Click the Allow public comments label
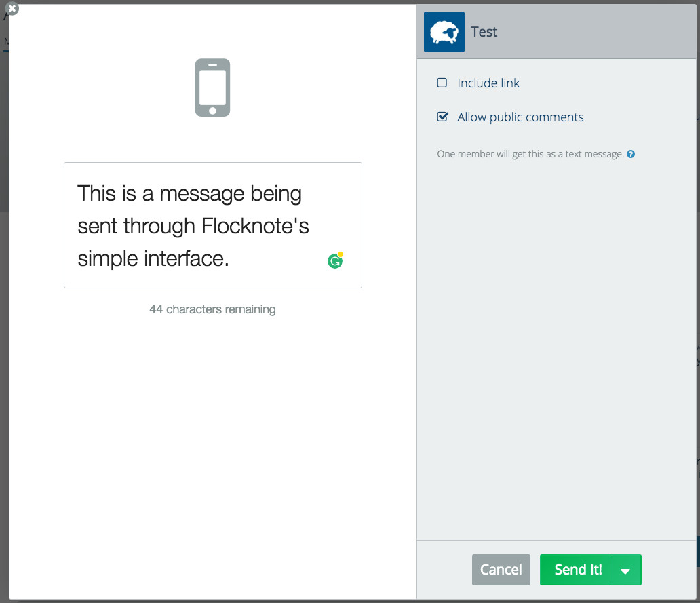700x603 pixels. [x=520, y=117]
